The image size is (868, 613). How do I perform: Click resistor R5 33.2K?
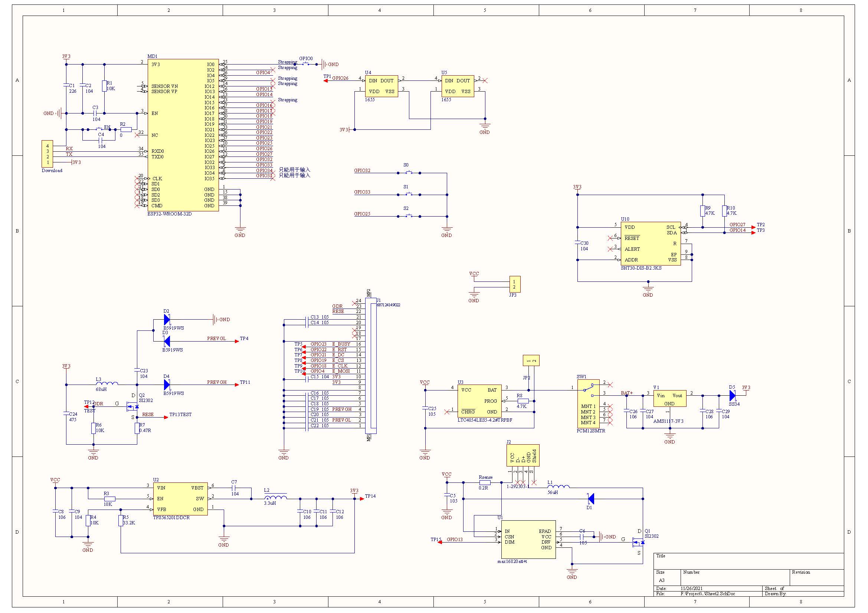pyautogui.click(x=121, y=520)
